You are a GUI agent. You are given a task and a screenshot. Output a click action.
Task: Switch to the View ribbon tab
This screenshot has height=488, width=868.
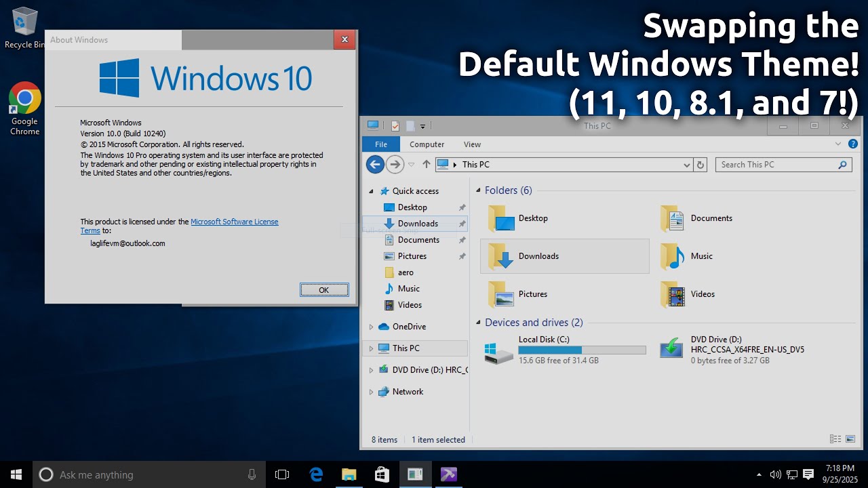point(473,144)
